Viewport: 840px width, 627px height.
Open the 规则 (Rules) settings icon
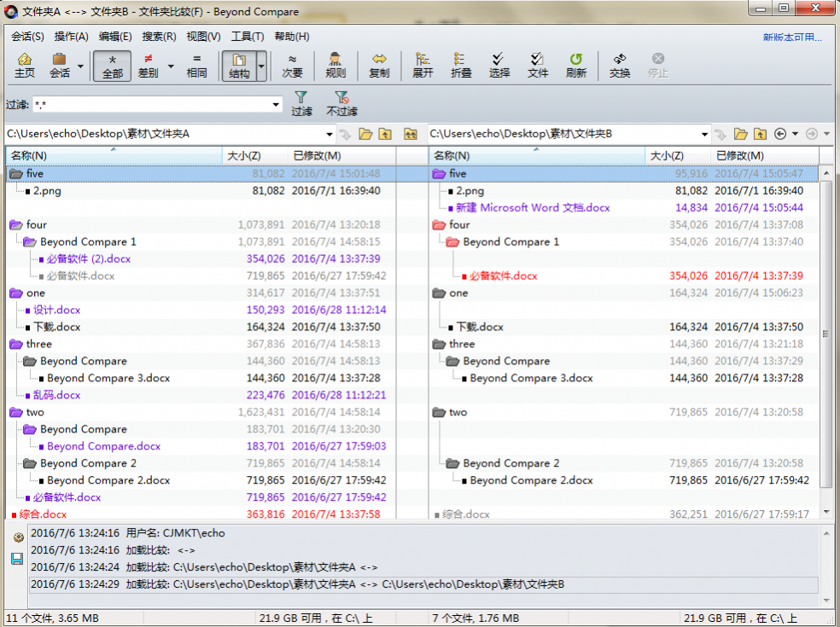pyautogui.click(x=335, y=65)
